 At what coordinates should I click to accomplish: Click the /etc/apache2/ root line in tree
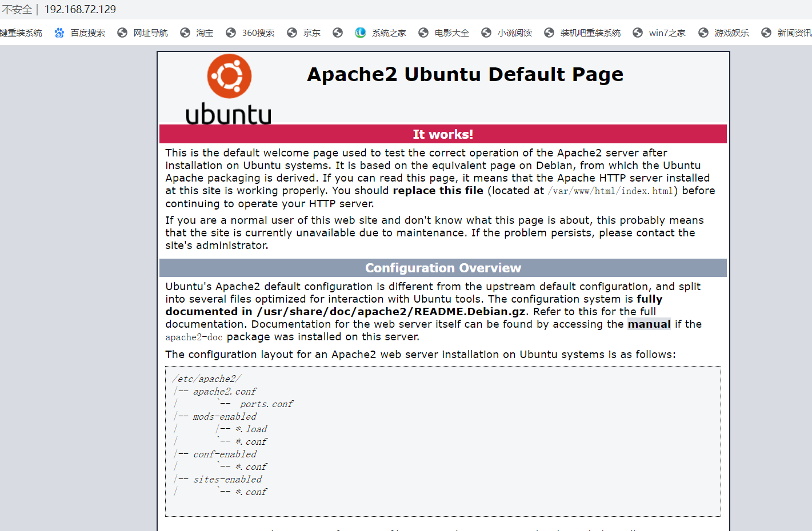tap(207, 379)
